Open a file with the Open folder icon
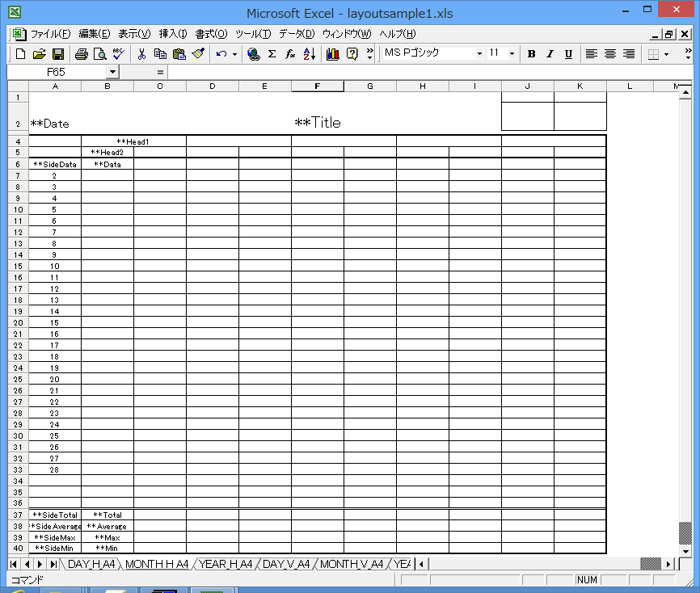Viewport: 700px width, 593px height. point(40,54)
